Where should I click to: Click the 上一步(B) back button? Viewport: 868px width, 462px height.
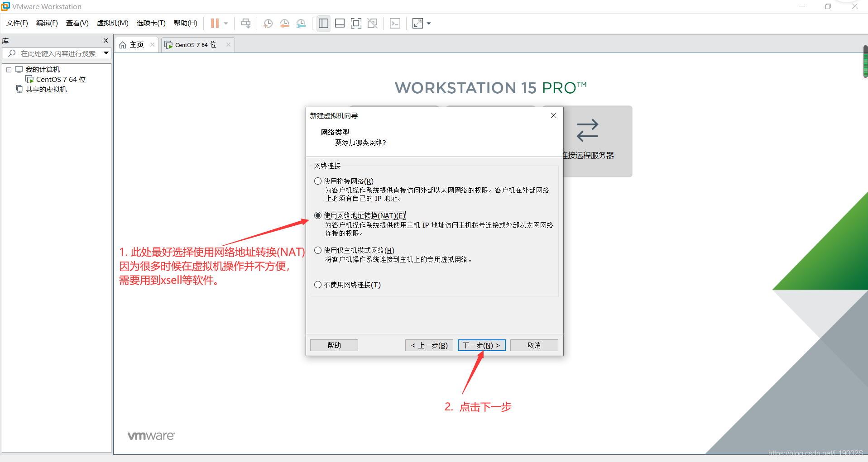pyautogui.click(x=429, y=345)
